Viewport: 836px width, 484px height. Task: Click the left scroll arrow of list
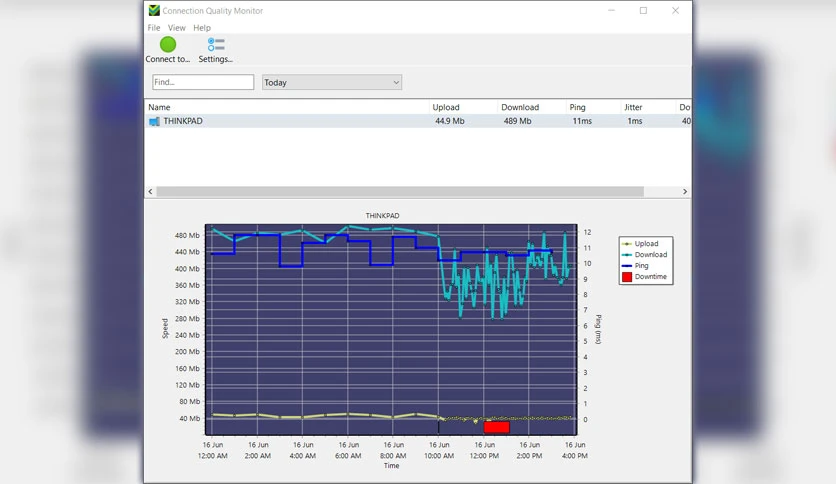(150, 191)
